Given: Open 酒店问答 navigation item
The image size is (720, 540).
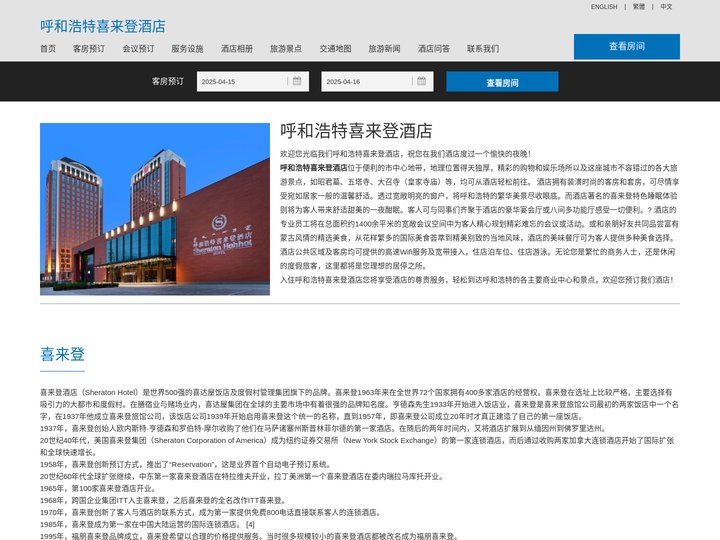Looking at the screenshot, I should [x=434, y=49].
